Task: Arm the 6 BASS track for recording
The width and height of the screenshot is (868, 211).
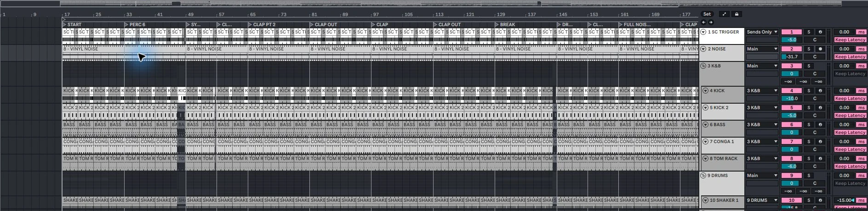Action: (820, 125)
